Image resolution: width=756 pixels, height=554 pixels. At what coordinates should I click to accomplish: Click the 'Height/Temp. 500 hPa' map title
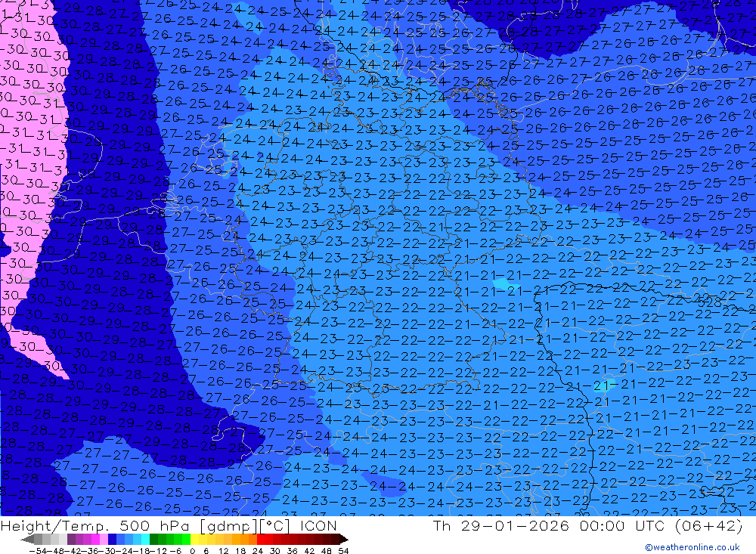coord(95,526)
